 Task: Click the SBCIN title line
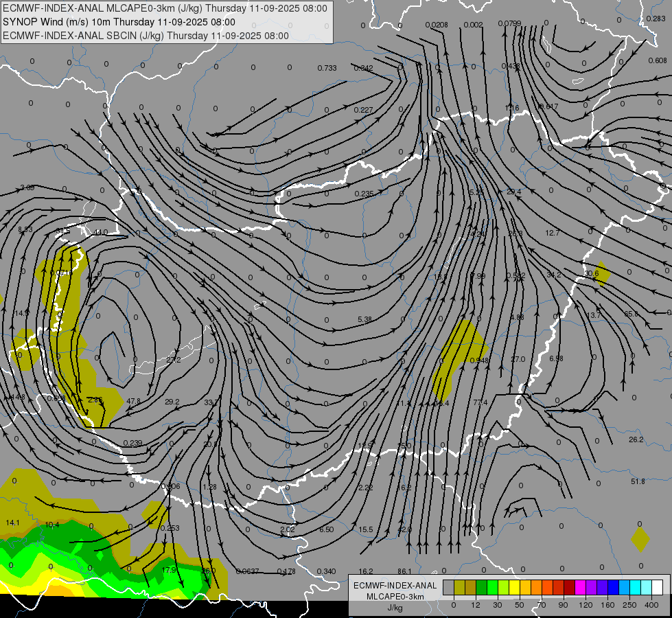pyautogui.click(x=146, y=36)
